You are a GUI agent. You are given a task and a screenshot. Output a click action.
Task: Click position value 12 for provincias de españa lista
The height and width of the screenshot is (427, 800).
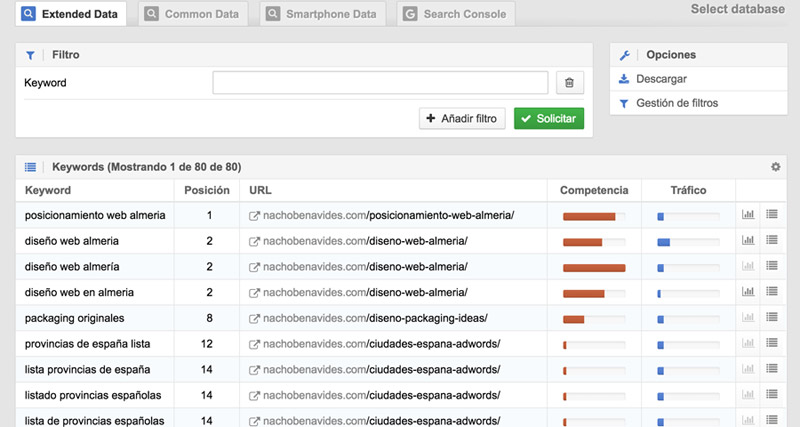[207, 344]
